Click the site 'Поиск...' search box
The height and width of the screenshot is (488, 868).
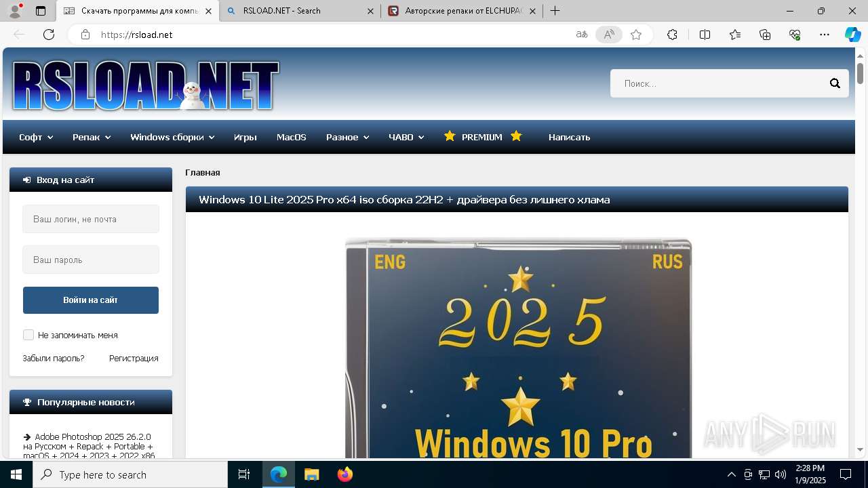(x=717, y=83)
